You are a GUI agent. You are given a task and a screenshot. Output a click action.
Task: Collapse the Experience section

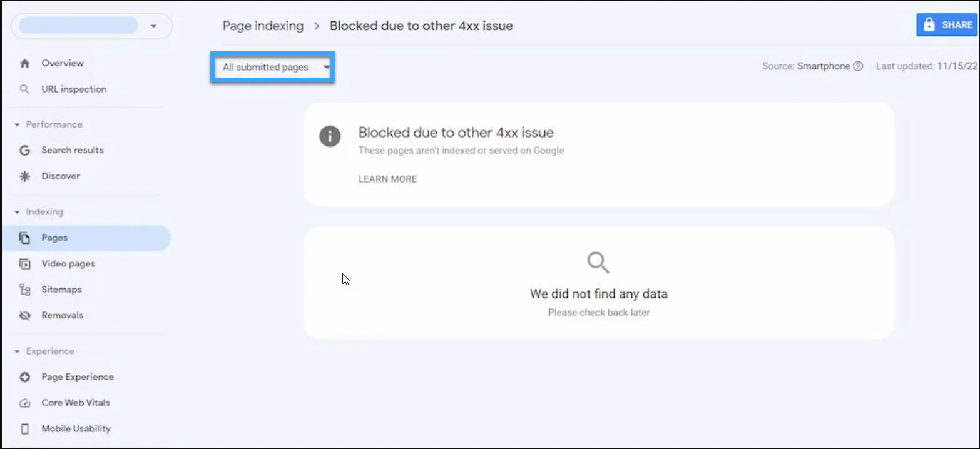tap(17, 351)
